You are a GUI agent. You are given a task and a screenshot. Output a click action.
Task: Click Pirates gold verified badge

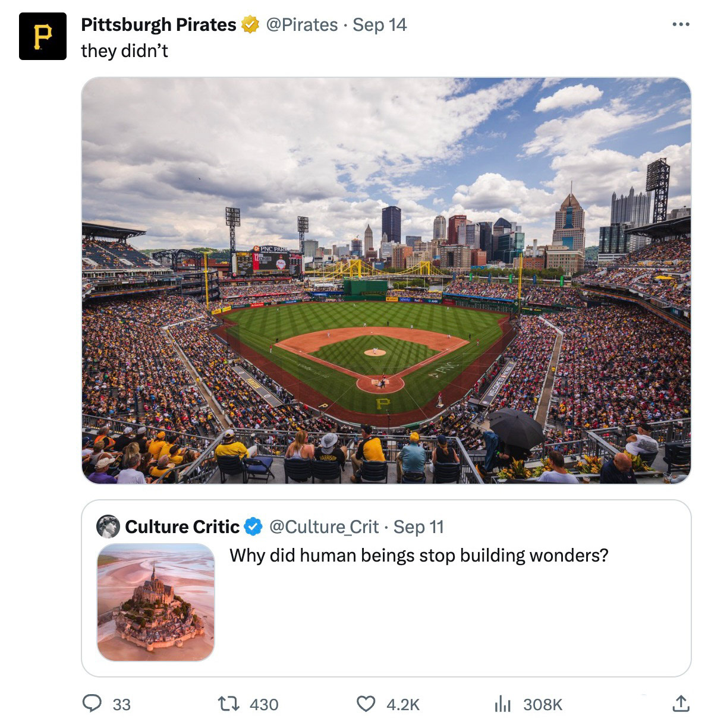(x=250, y=25)
